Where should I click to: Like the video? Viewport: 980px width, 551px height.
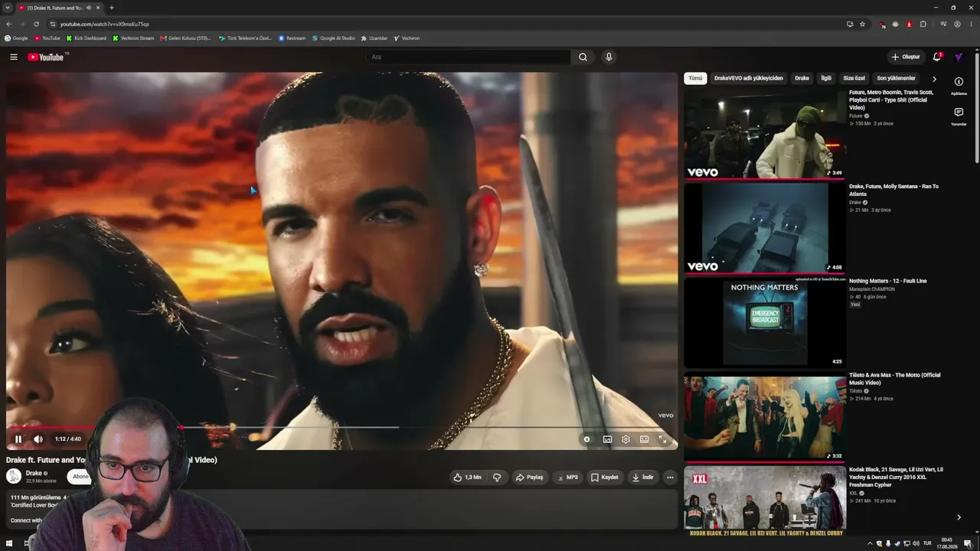tap(468, 478)
